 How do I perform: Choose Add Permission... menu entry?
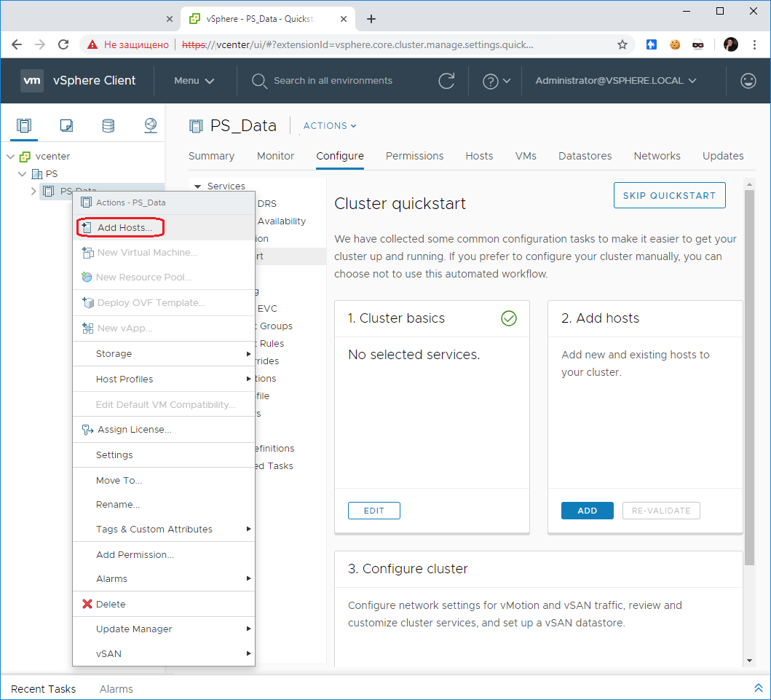[164, 554]
